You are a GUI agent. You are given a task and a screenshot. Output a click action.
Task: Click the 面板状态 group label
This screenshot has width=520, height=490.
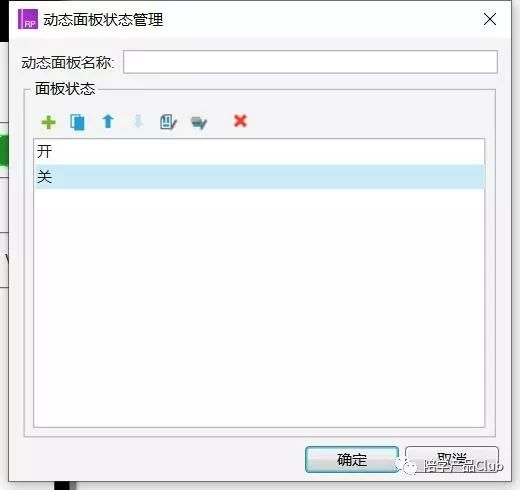(65, 89)
